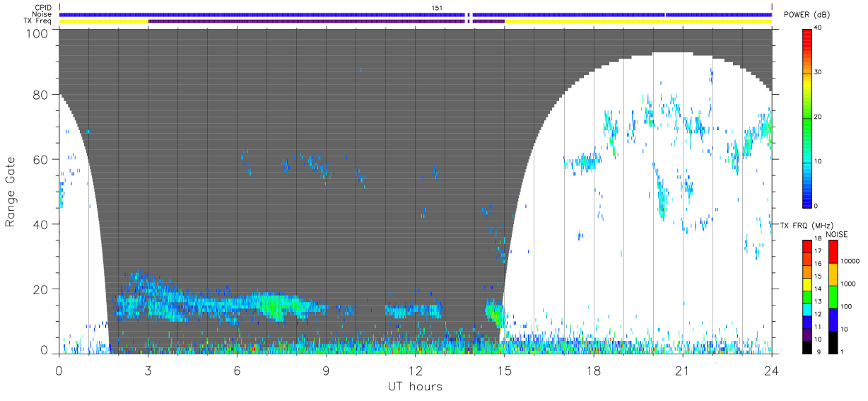Click the 40 label on POWER colorbar
868x401 pixels.
[x=818, y=28]
